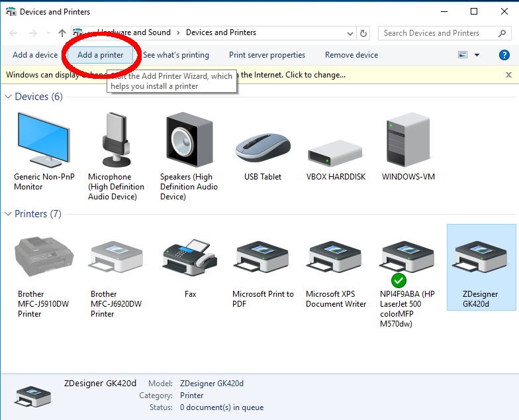
Task: Click the yellow info bar message to change
Action: click(x=175, y=75)
